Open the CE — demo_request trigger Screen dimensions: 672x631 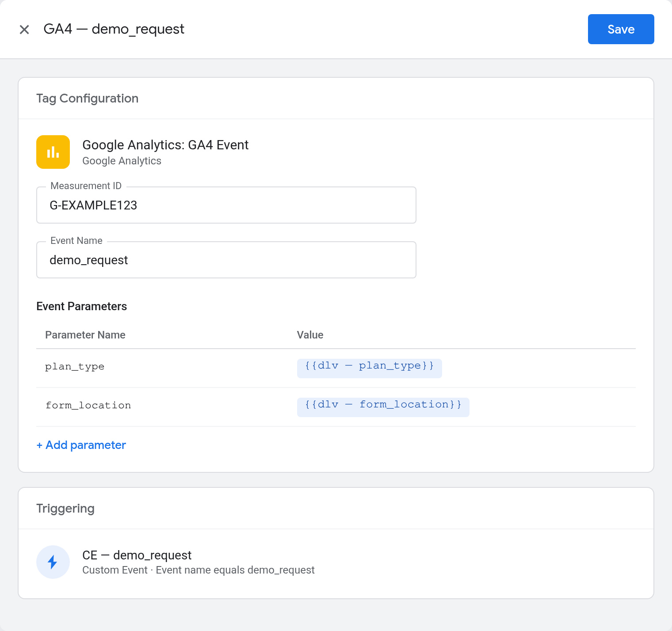137,555
